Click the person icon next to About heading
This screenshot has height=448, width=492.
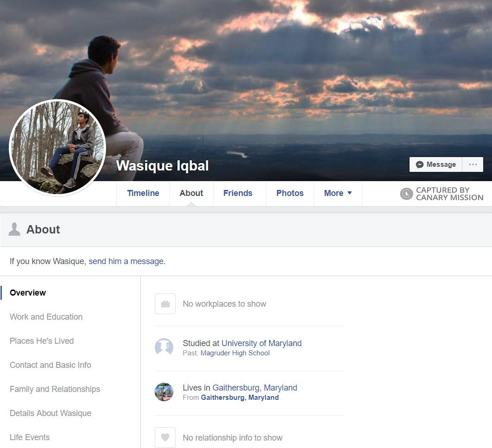[14, 229]
